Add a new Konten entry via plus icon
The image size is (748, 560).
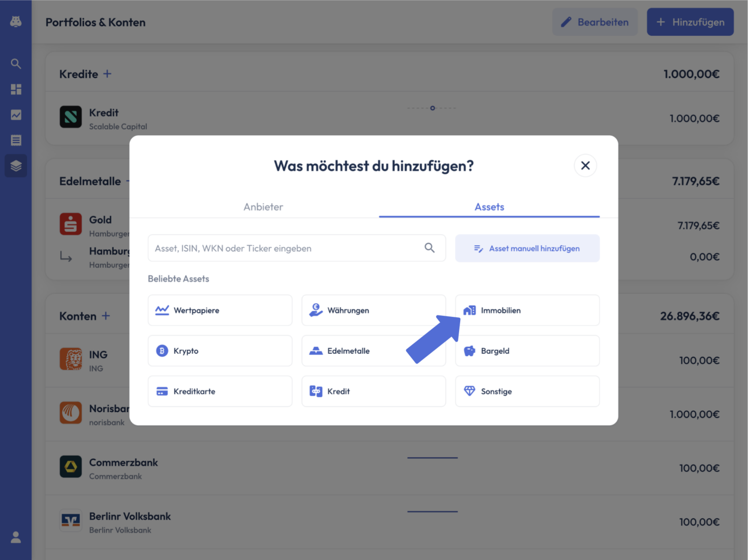point(106,316)
